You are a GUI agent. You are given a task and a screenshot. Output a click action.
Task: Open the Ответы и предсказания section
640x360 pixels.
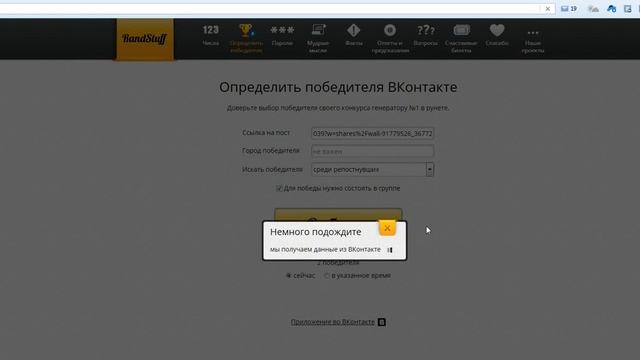click(390, 38)
